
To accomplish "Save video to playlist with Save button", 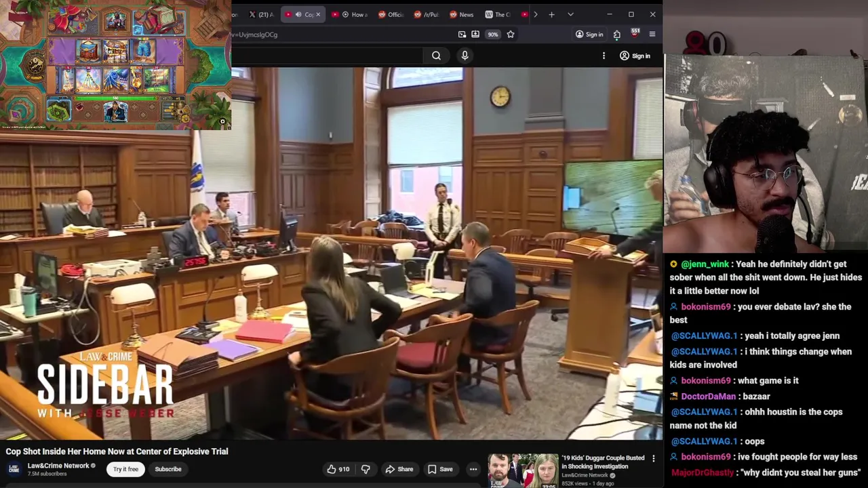I will (439, 469).
